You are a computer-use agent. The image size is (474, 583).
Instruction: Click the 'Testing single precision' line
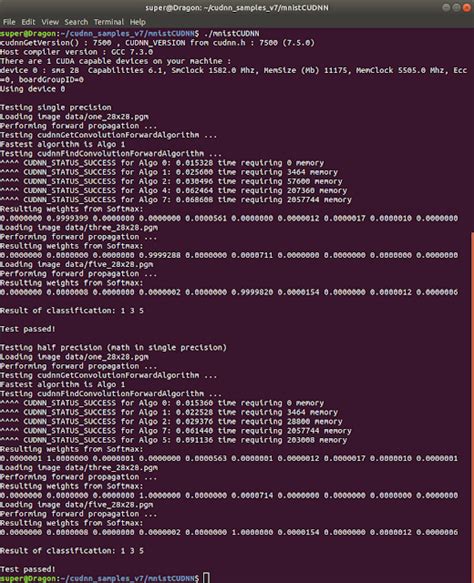click(x=56, y=107)
